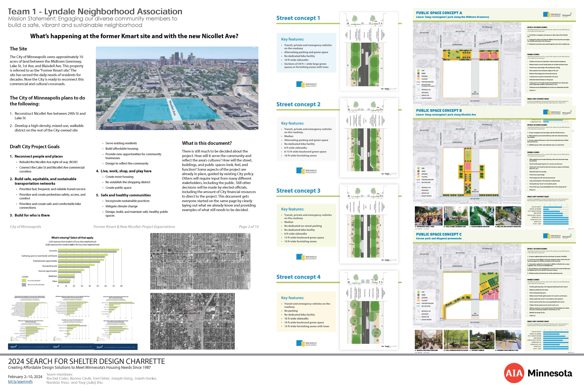The width and height of the screenshot is (584, 392).
Task: Click the 'PUBLIC SPACE CONCEPT B' title
Action: tap(439, 110)
